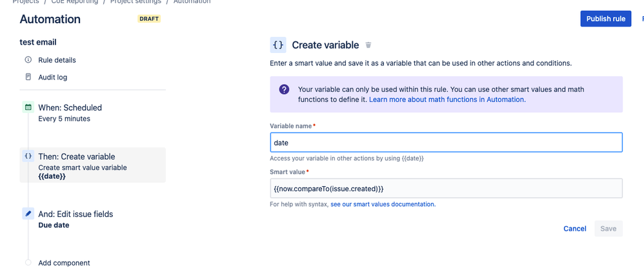Focus the Variable name input field

[446, 142]
